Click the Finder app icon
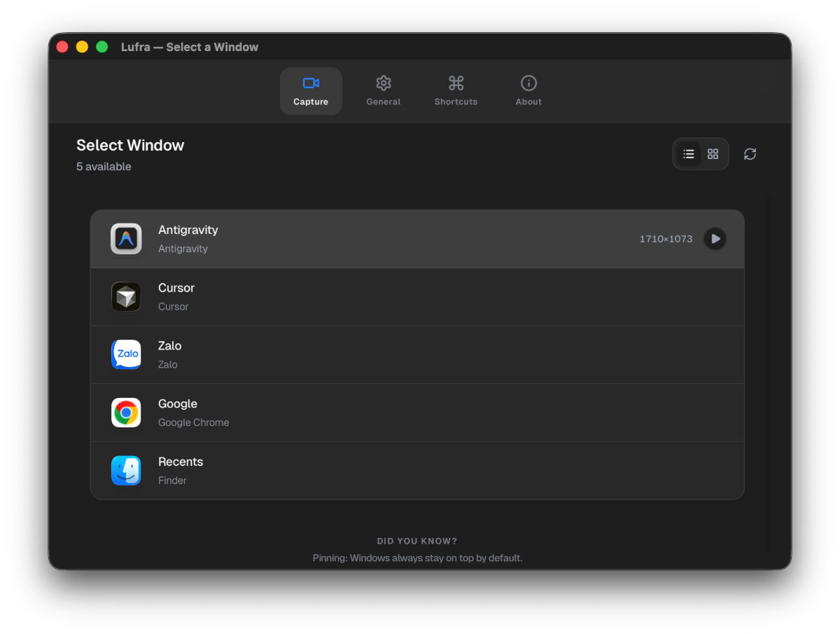The image size is (840, 634). (x=126, y=471)
